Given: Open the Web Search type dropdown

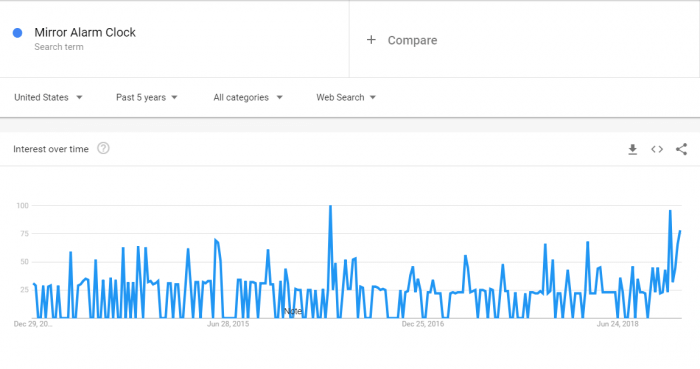Looking at the screenshot, I should (346, 97).
